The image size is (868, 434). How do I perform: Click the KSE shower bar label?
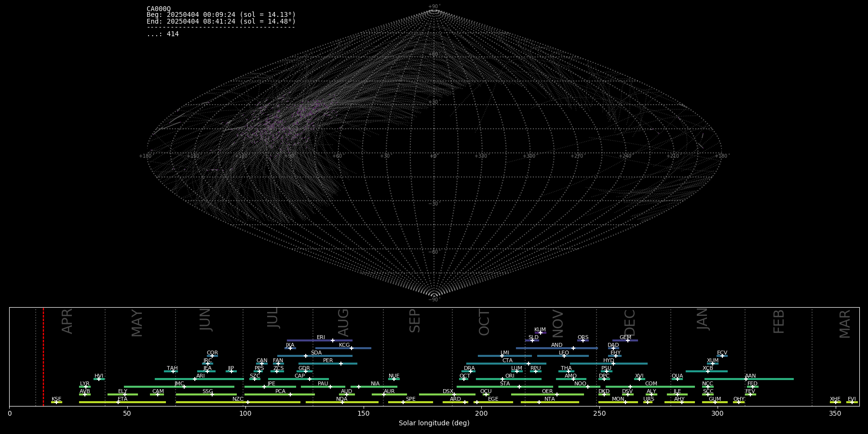click(x=56, y=399)
